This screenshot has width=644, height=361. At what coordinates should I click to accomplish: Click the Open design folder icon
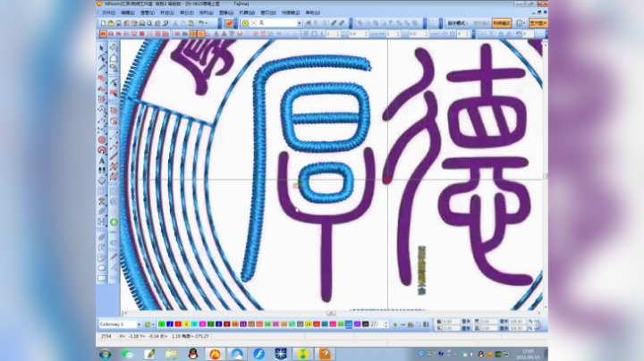tap(111, 23)
